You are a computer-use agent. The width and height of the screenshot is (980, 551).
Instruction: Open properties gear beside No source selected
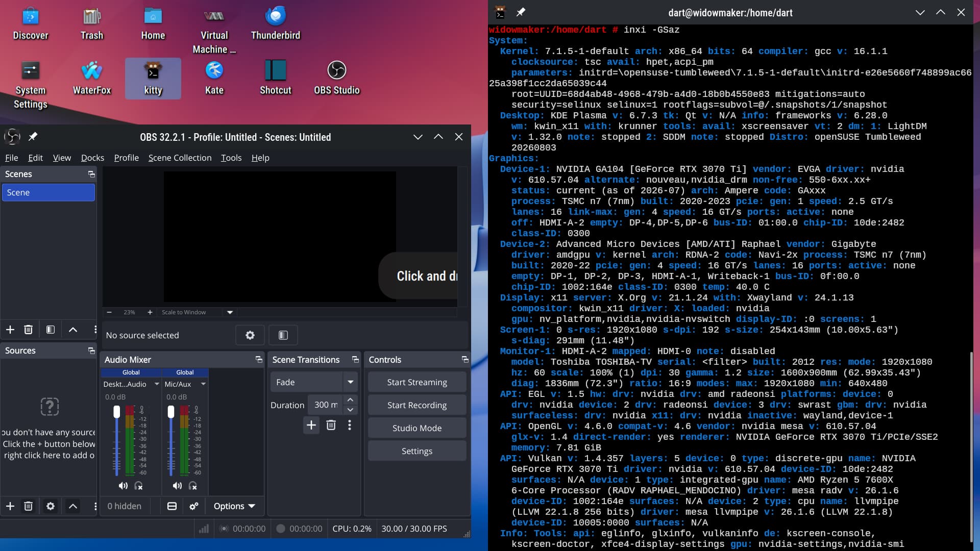[250, 335]
